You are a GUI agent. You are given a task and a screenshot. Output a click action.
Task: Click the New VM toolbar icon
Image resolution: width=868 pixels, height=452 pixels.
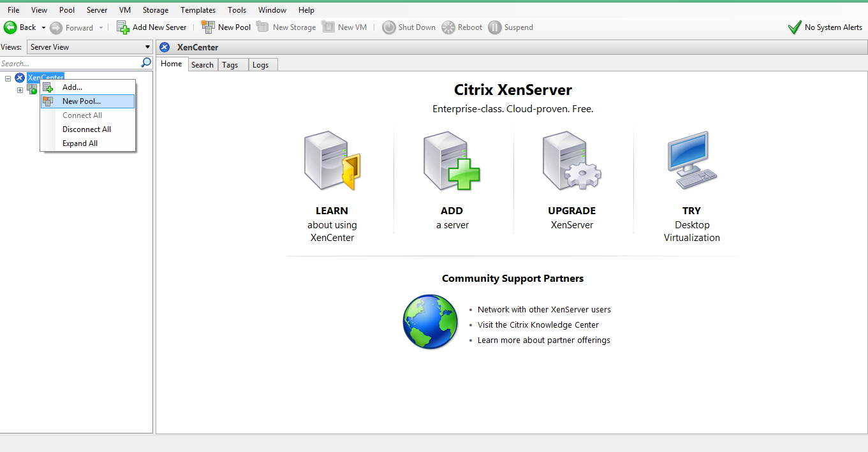click(328, 27)
